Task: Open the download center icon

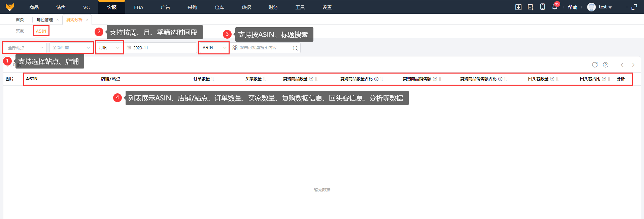Action: (518, 7)
